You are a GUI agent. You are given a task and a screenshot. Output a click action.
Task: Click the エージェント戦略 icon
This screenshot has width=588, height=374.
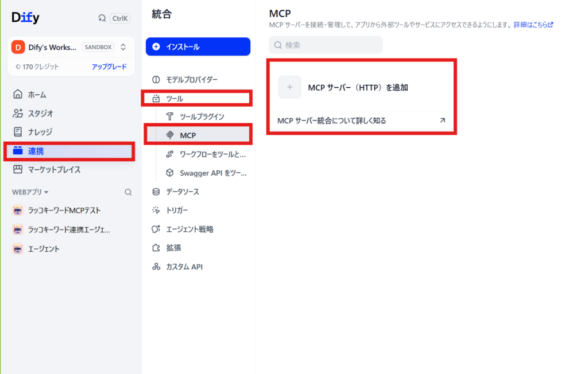point(156,229)
